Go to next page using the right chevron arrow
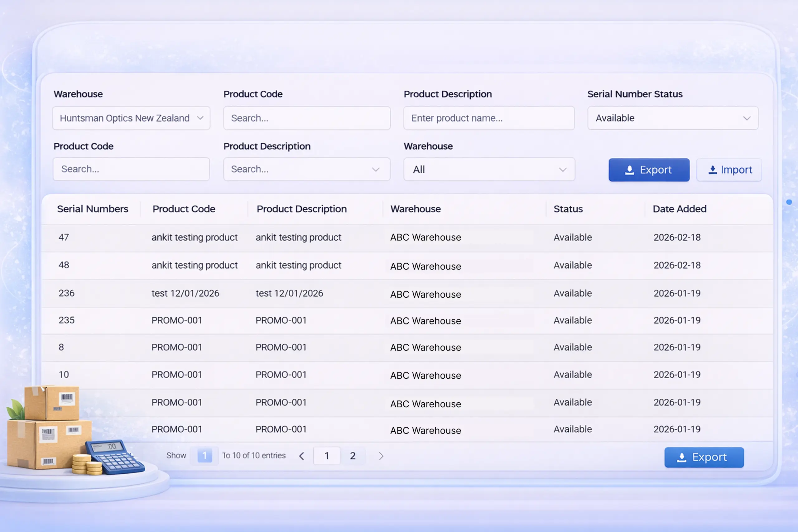This screenshot has height=532, width=798. [x=381, y=456]
